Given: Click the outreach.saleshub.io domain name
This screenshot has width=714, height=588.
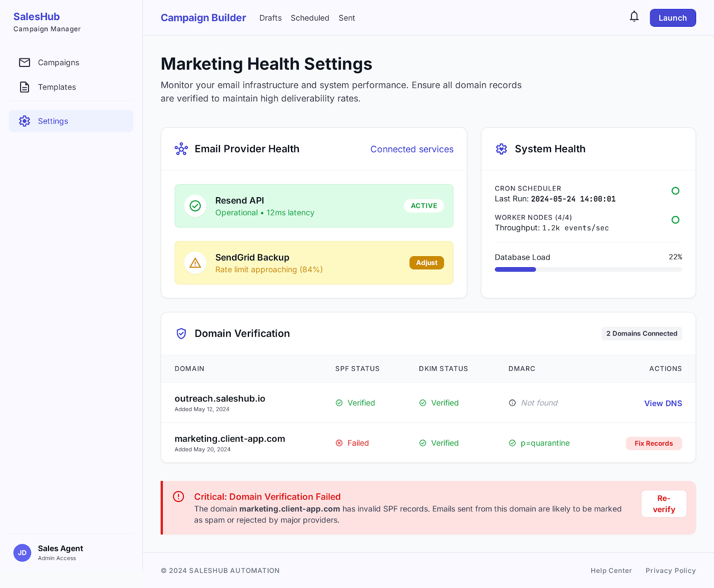Looking at the screenshot, I should point(220,398).
